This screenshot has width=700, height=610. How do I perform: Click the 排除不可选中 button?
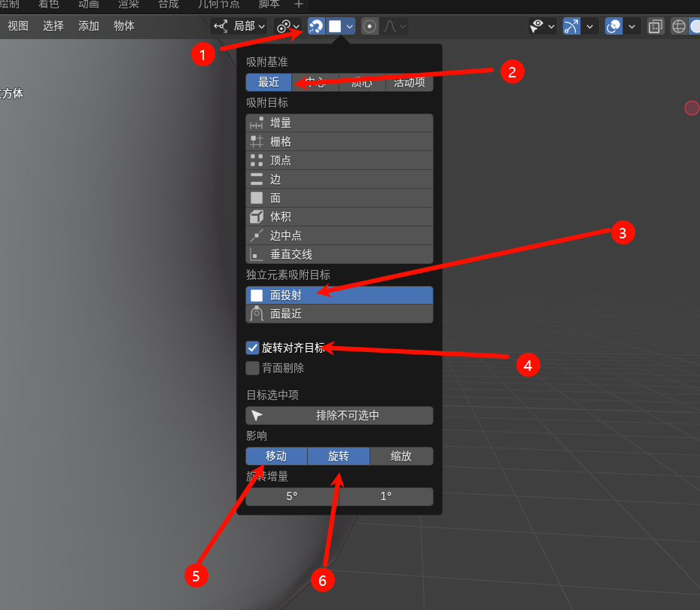click(x=339, y=415)
